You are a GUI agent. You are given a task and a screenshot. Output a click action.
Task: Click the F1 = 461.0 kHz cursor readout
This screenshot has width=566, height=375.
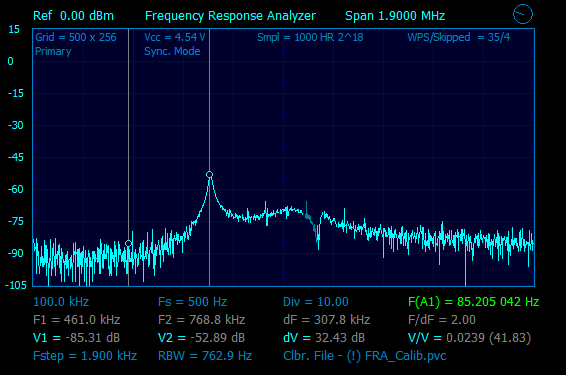coord(77,320)
